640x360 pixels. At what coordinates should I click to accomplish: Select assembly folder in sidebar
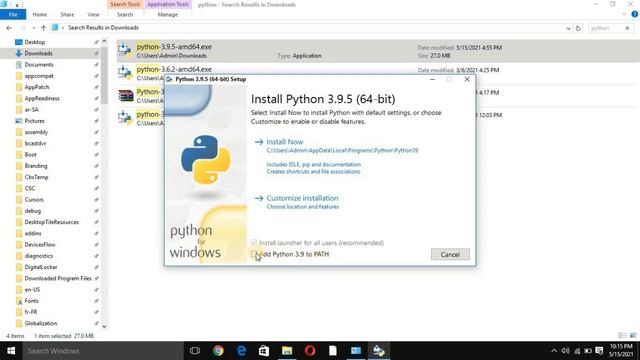[36, 132]
